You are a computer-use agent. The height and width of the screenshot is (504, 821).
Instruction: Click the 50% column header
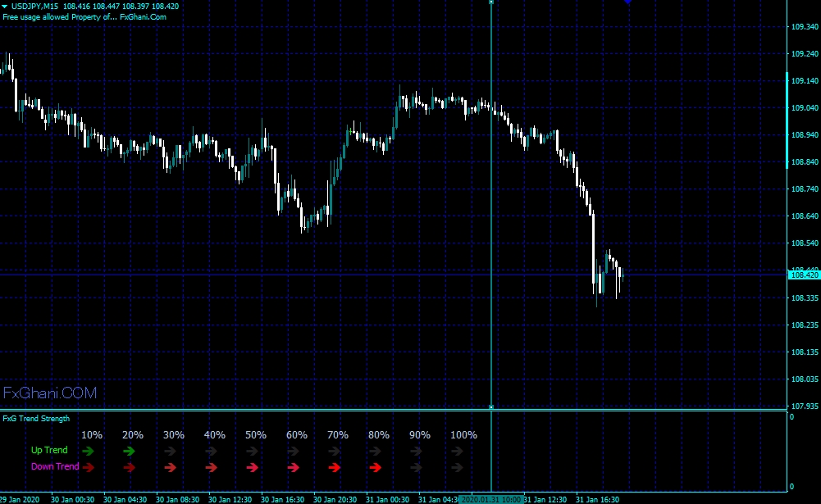(x=256, y=435)
